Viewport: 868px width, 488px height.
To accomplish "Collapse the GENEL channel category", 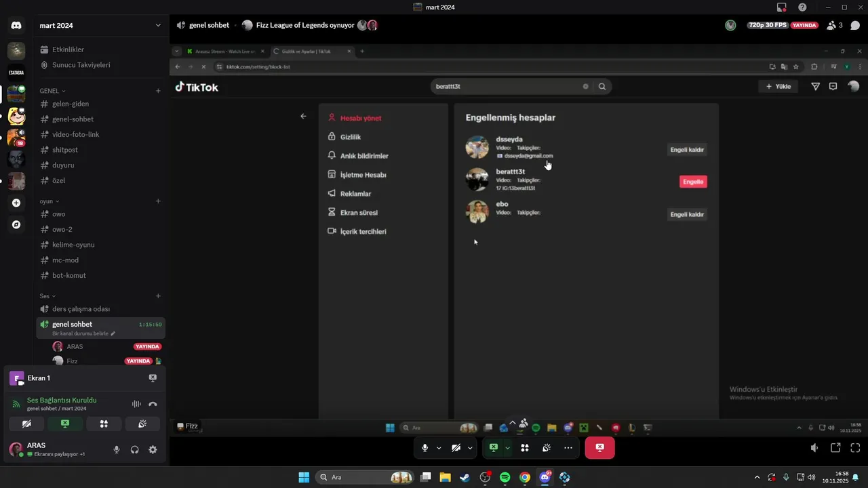I will (52, 91).
